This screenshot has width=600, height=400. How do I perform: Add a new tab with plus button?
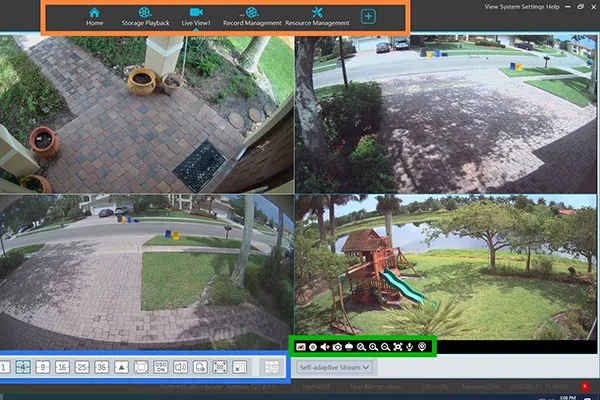[x=369, y=17]
